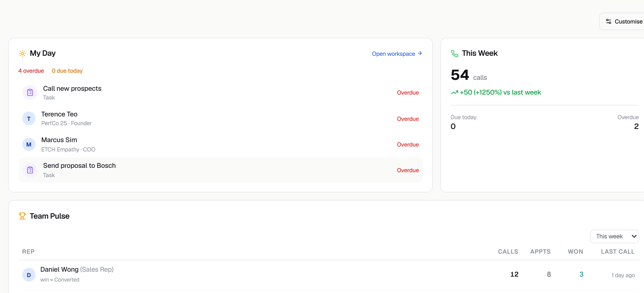Click Daniel Wong's calls value 12
The height and width of the screenshot is (293, 644).
click(514, 274)
